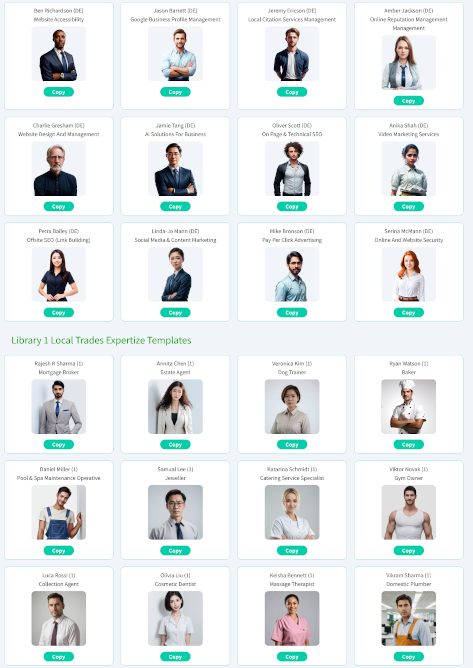Click Jeremy Ericson's avatar thumbnail
The height and width of the screenshot is (668, 473).
click(x=292, y=54)
